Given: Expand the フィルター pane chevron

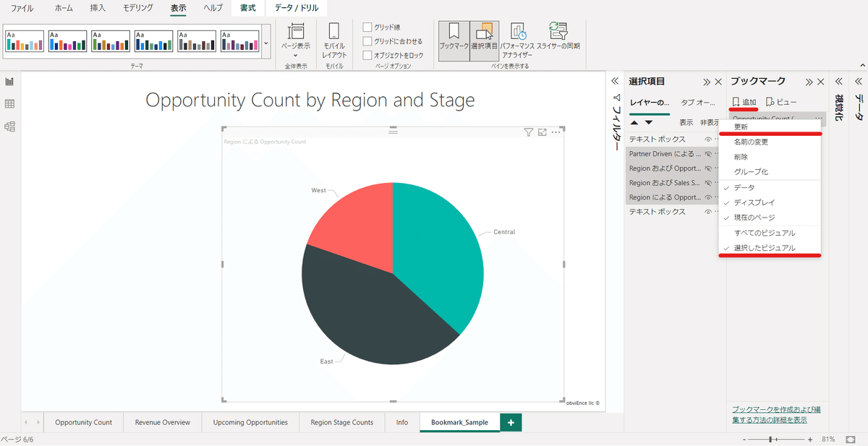Looking at the screenshot, I should [x=616, y=82].
